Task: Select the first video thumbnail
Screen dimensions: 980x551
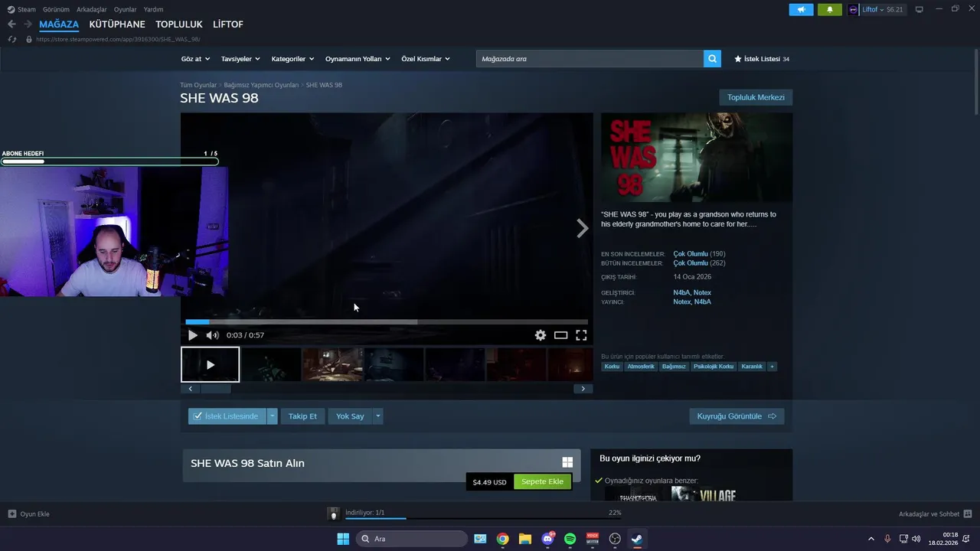Action: tap(211, 364)
